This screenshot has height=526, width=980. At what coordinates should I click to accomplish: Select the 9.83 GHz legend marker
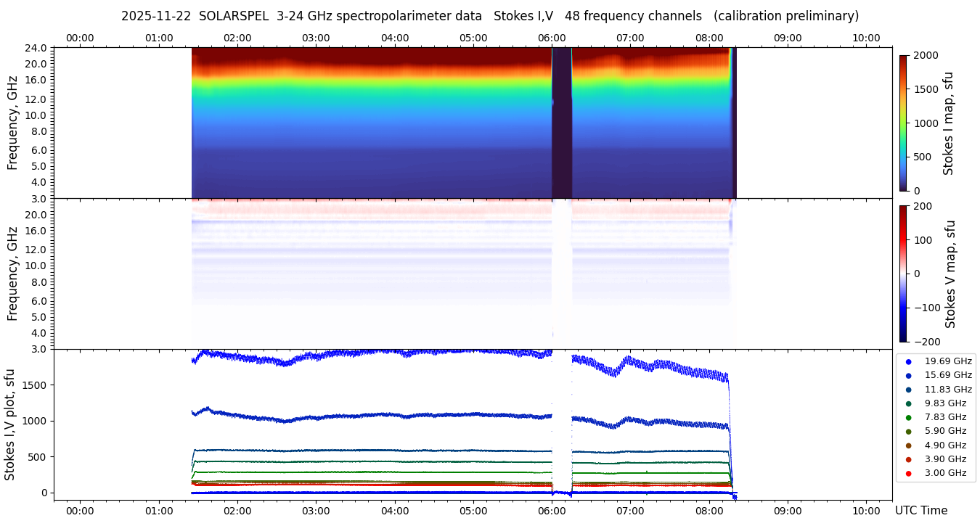coord(908,403)
